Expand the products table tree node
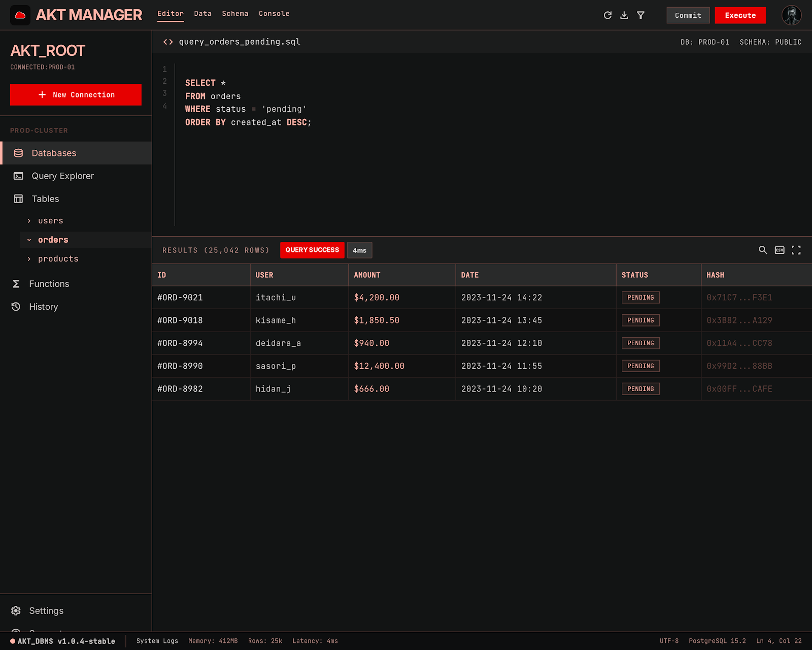Screen dimensions: 812x650 [29, 259]
